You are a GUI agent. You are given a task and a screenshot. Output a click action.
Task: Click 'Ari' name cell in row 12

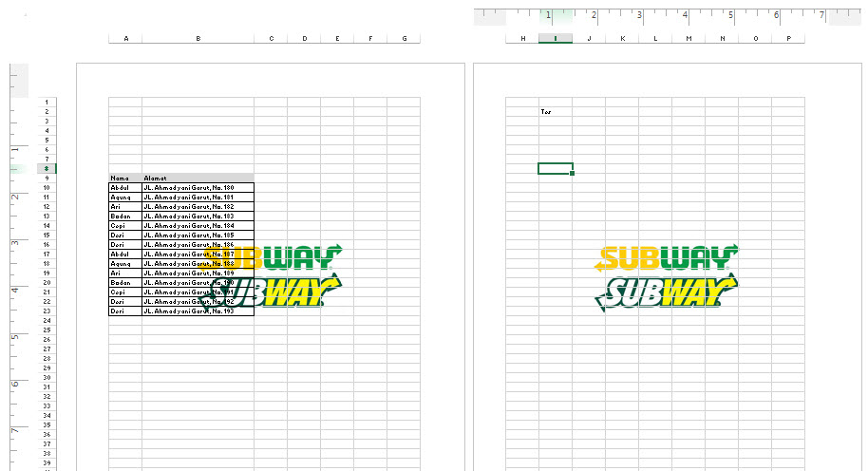coord(125,206)
